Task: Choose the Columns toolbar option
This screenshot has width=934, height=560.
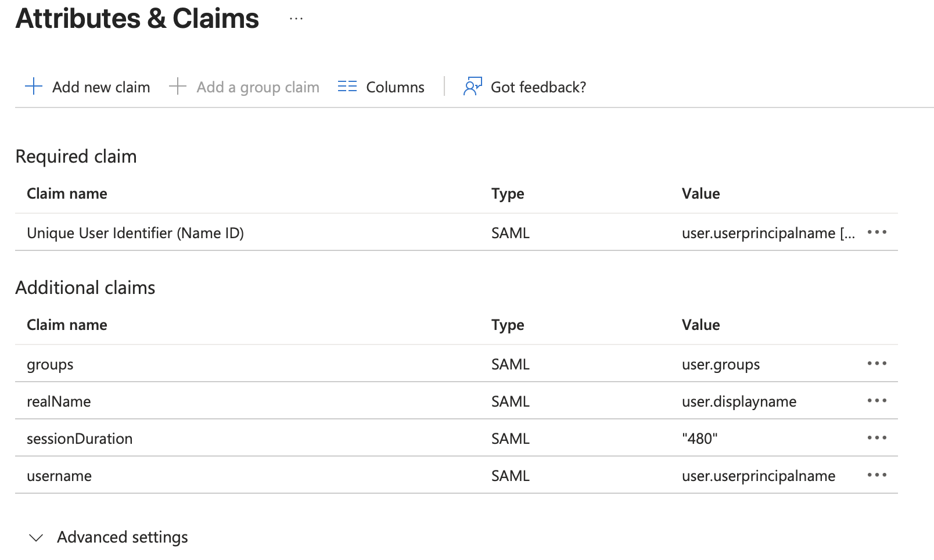Action: tap(395, 87)
